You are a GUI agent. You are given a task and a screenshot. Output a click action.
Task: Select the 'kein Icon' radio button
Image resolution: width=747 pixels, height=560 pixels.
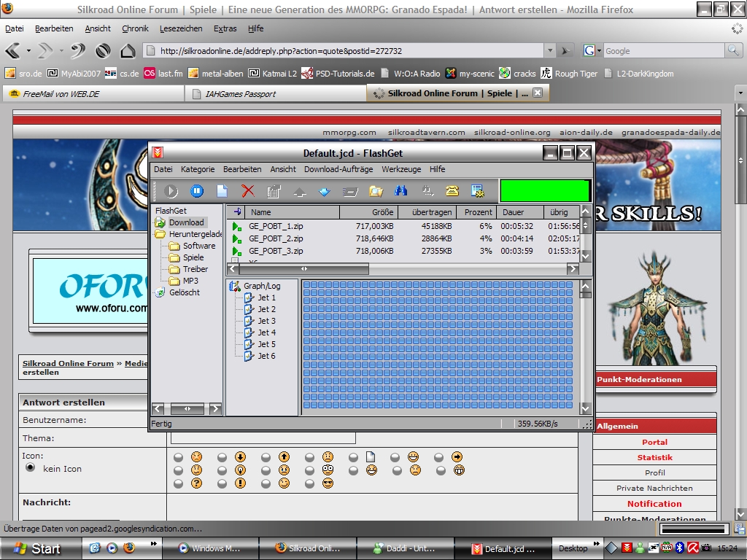point(31,467)
